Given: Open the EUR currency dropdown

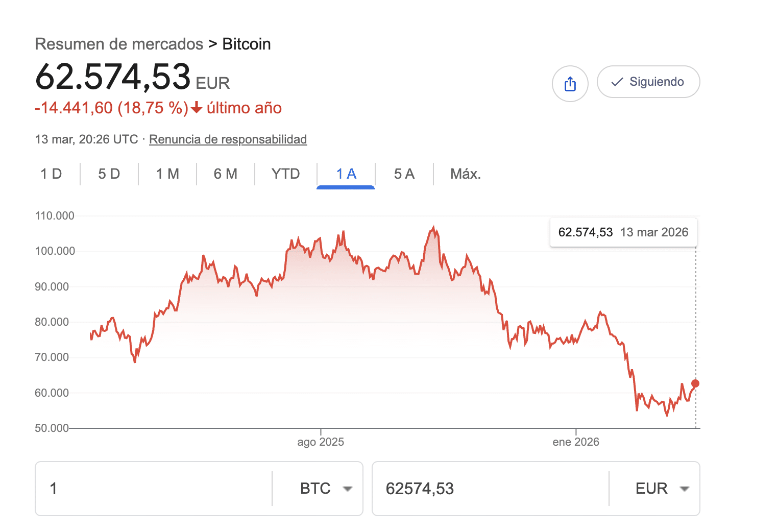Looking at the screenshot, I should coord(662,489).
